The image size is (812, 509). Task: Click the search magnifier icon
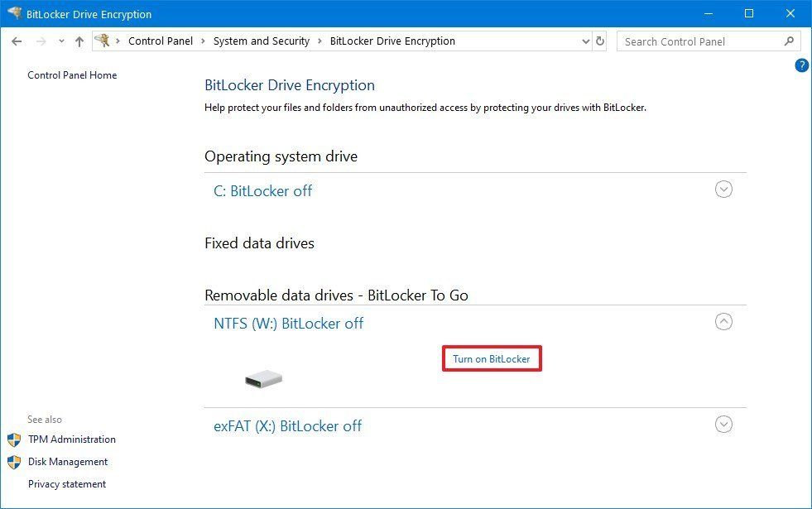coord(789,41)
